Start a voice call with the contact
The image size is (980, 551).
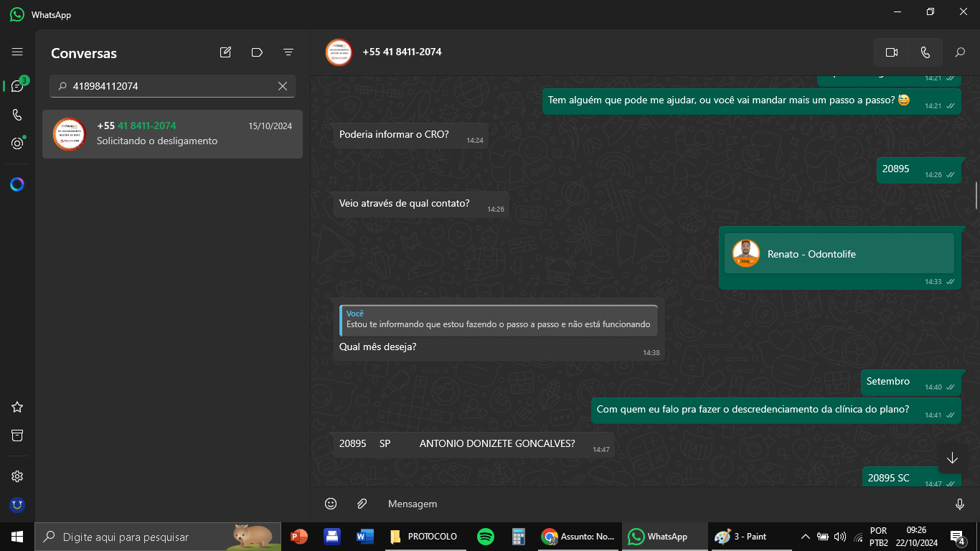click(x=925, y=52)
